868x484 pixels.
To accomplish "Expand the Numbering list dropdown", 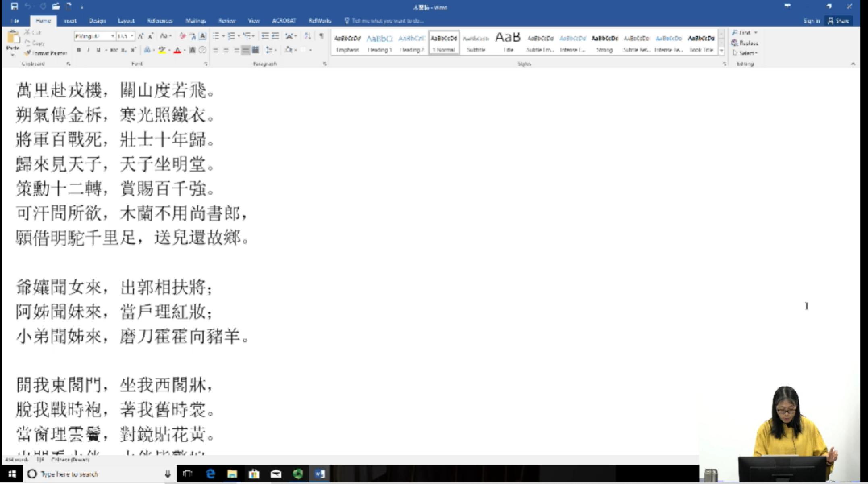I will 239,36.
